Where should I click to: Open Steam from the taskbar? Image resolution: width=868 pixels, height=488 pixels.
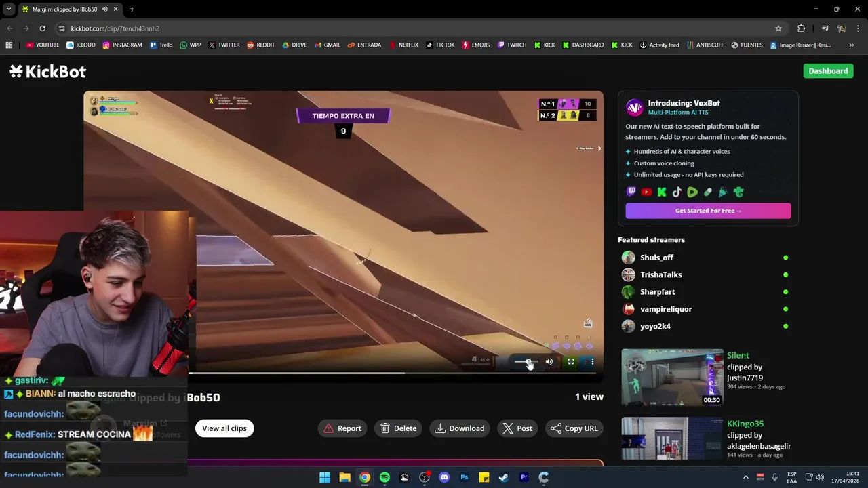[x=504, y=478]
